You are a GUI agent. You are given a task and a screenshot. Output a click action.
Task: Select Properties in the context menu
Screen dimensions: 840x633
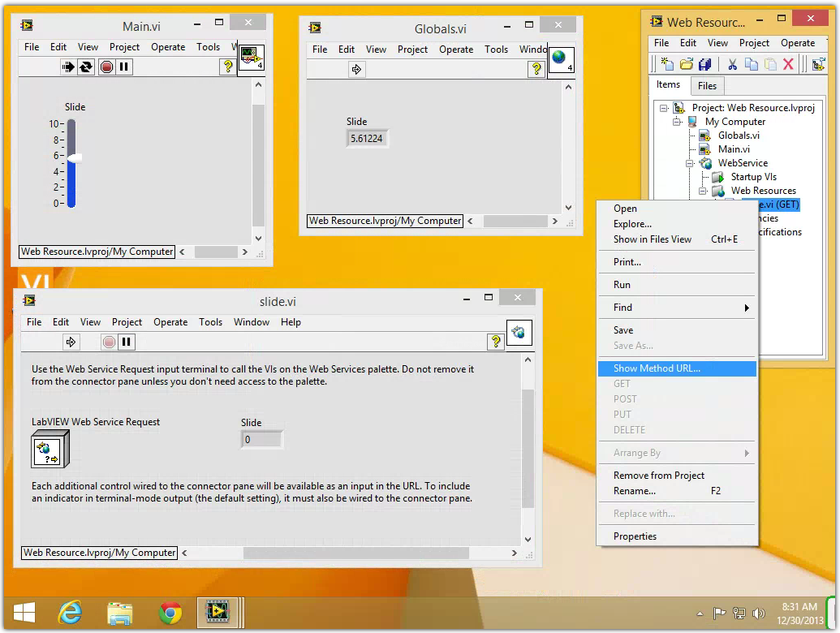[x=635, y=536]
